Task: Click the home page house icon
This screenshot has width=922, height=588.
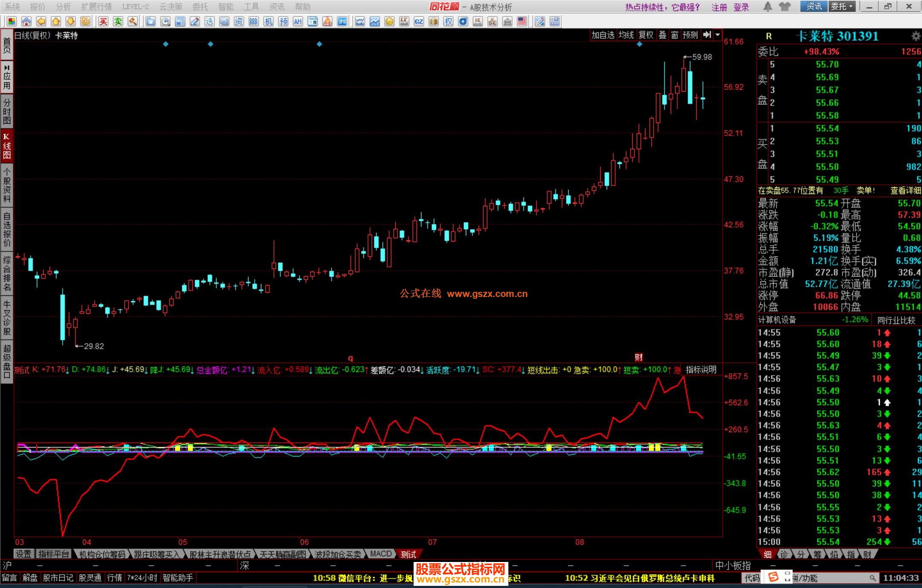Action: click(x=26, y=21)
